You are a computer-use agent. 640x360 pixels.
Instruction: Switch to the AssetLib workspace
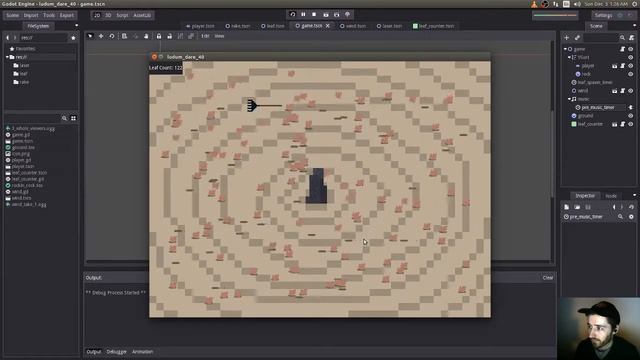pyautogui.click(x=142, y=16)
